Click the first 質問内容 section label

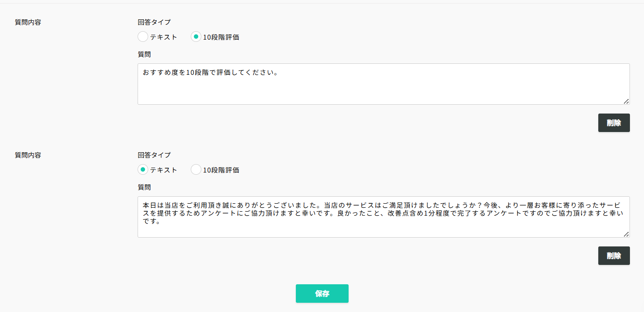[28, 22]
